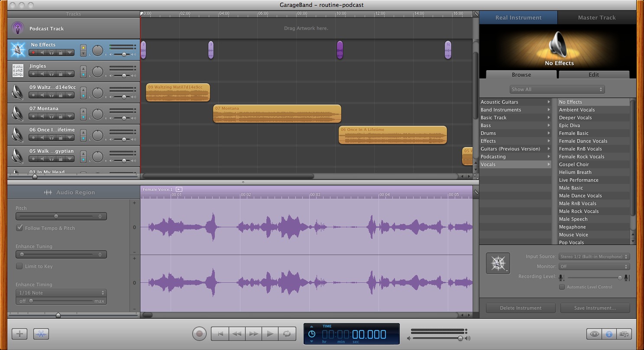Click the pan knob on No Effects track

pos(98,50)
